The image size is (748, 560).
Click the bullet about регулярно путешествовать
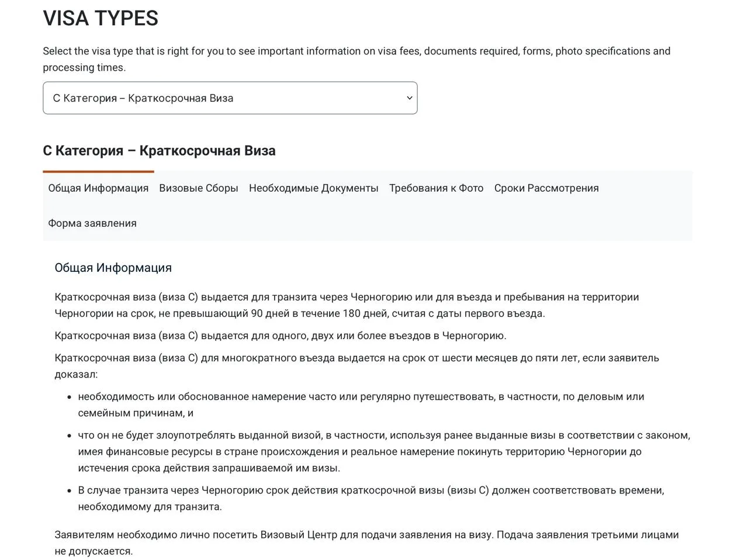click(361, 405)
